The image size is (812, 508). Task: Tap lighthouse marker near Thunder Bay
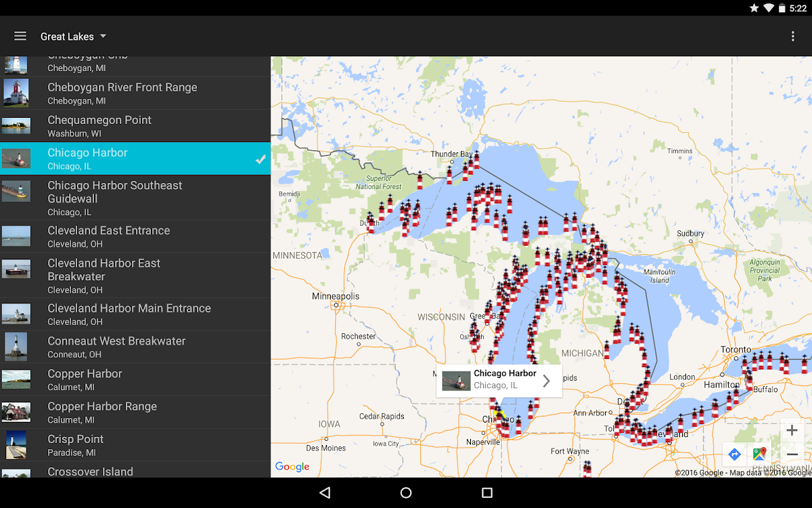[x=476, y=160]
